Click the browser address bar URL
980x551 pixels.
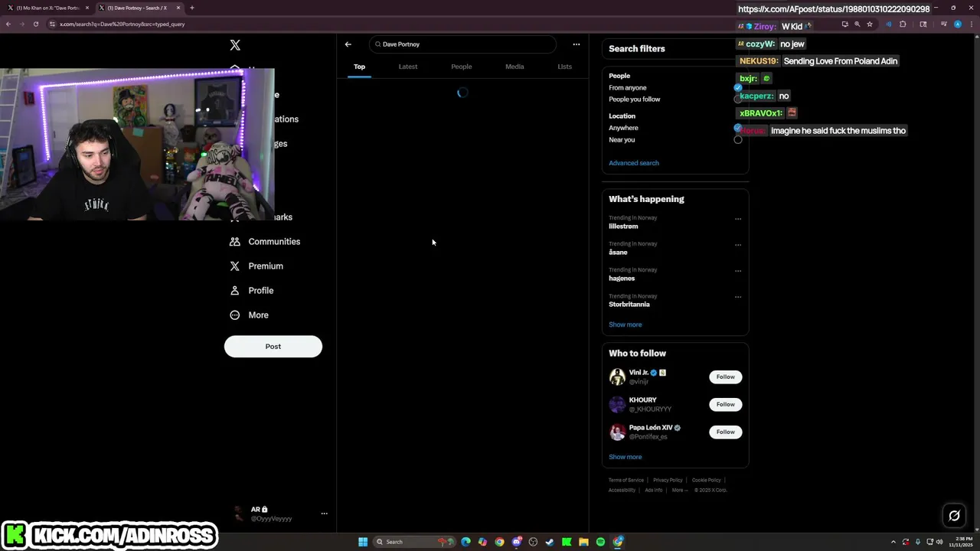click(x=122, y=24)
